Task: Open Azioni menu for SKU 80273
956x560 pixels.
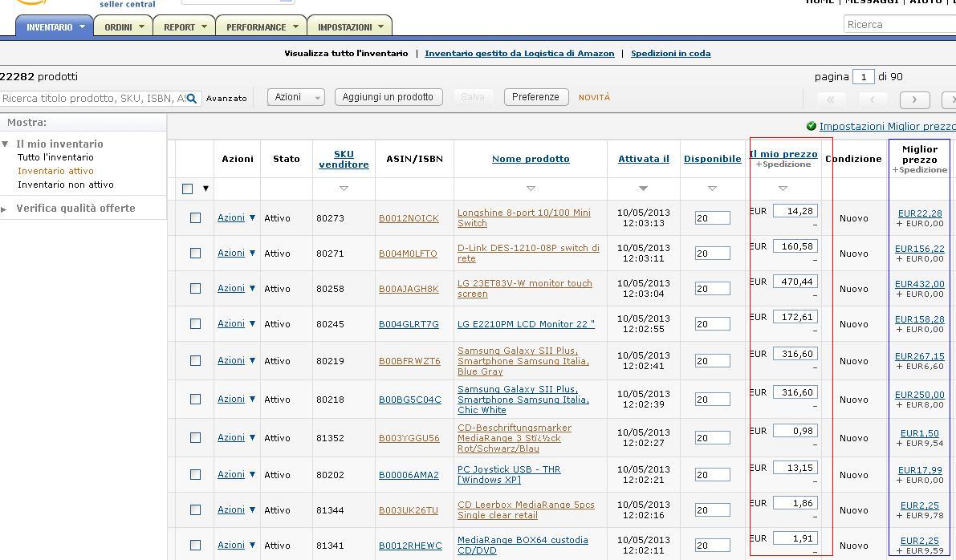Action: [x=237, y=217]
